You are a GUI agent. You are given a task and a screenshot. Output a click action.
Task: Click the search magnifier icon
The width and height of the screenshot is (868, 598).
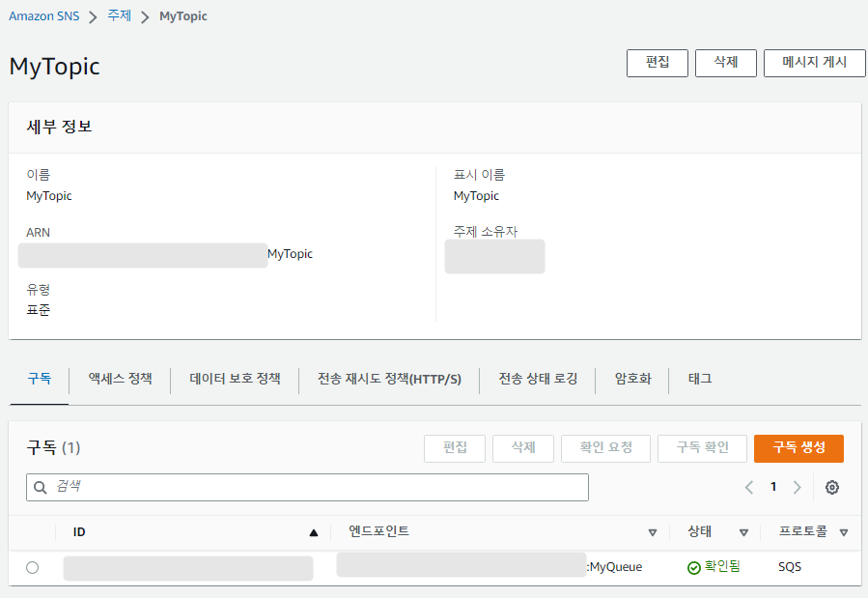coord(41,487)
